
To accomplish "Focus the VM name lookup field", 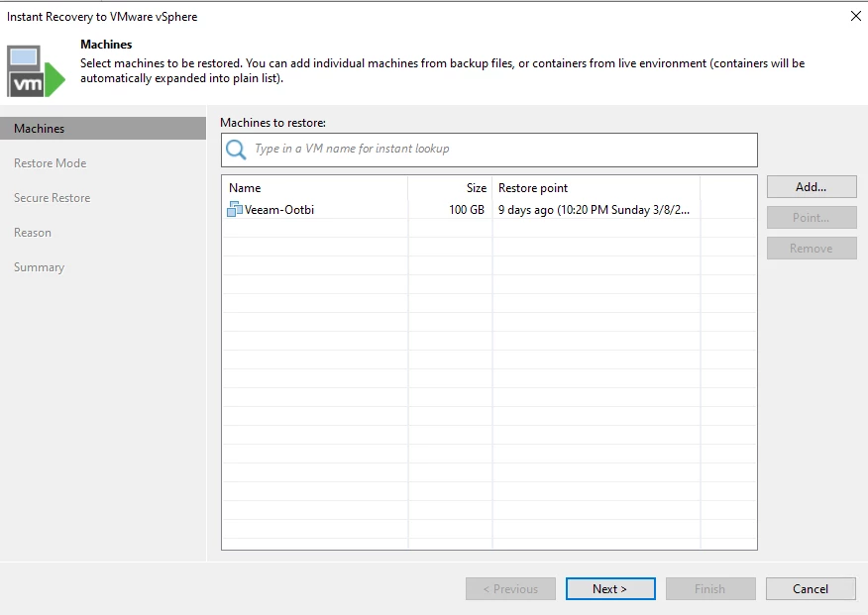I will (488, 150).
